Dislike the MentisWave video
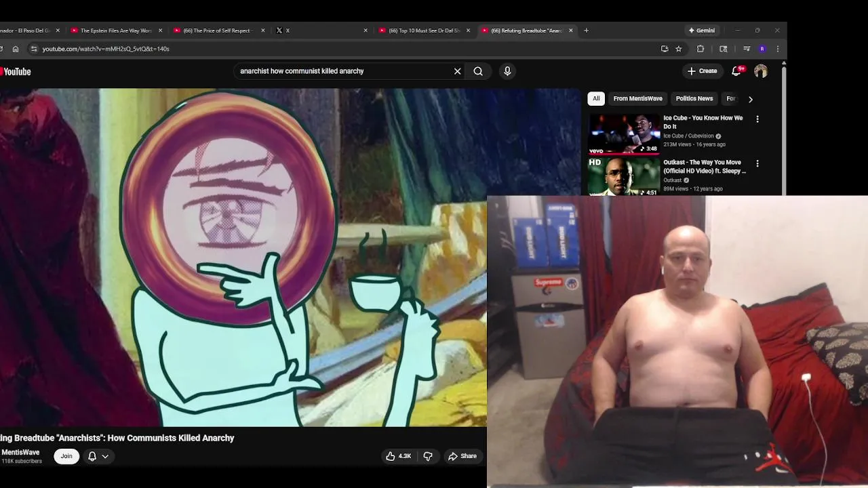Screen dimensions: 868x488 coord(428,456)
